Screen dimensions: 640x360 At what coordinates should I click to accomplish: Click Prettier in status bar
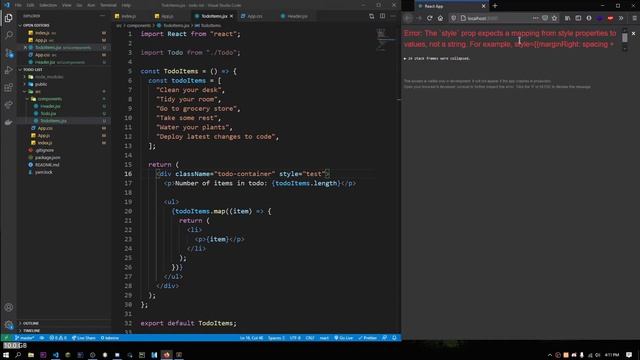pos(368,338)
